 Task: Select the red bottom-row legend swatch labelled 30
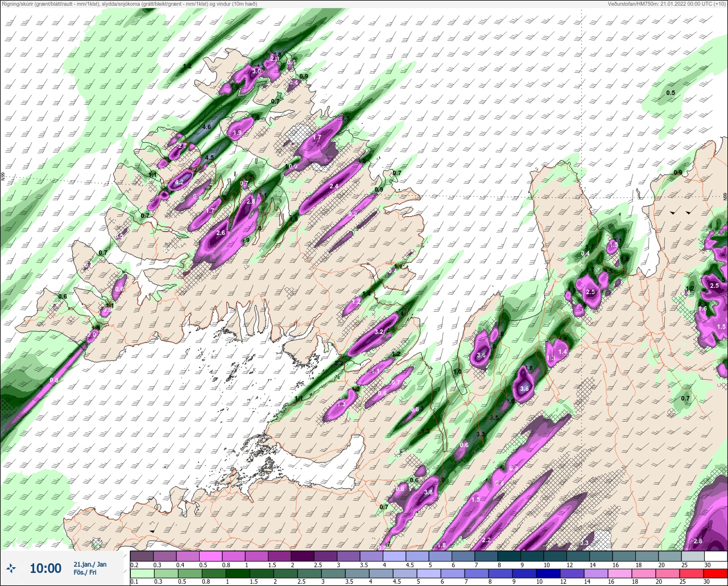coord(715,573)
